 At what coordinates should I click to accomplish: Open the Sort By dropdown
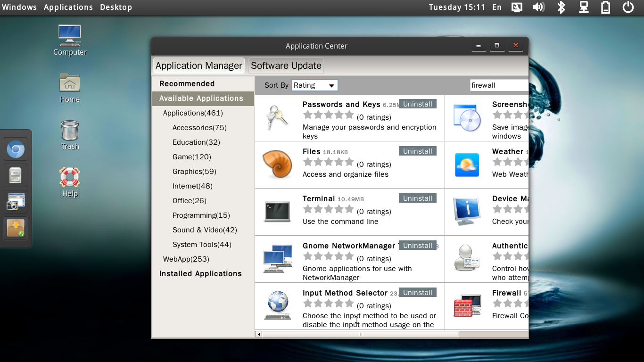[314, 85]
